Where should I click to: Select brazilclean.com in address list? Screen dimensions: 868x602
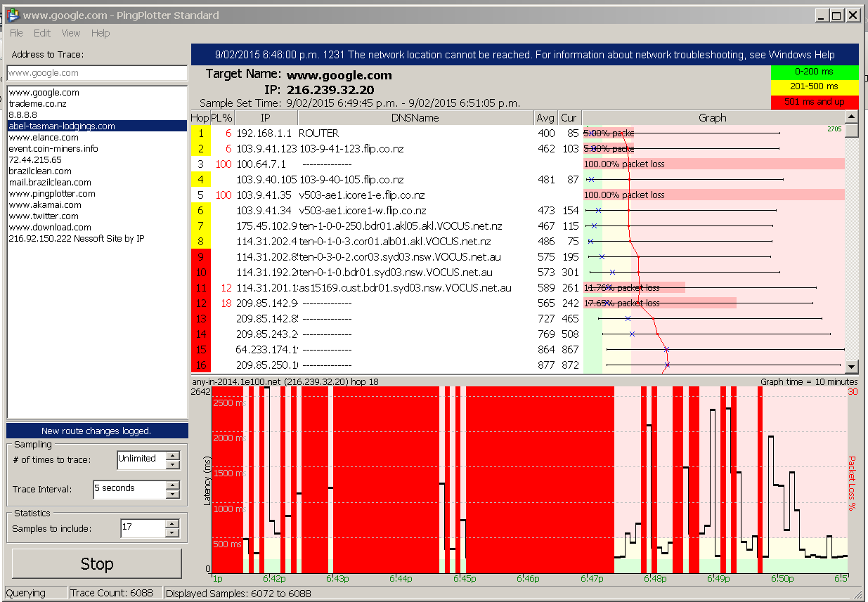pyautogui.click(x=97, y=171)
